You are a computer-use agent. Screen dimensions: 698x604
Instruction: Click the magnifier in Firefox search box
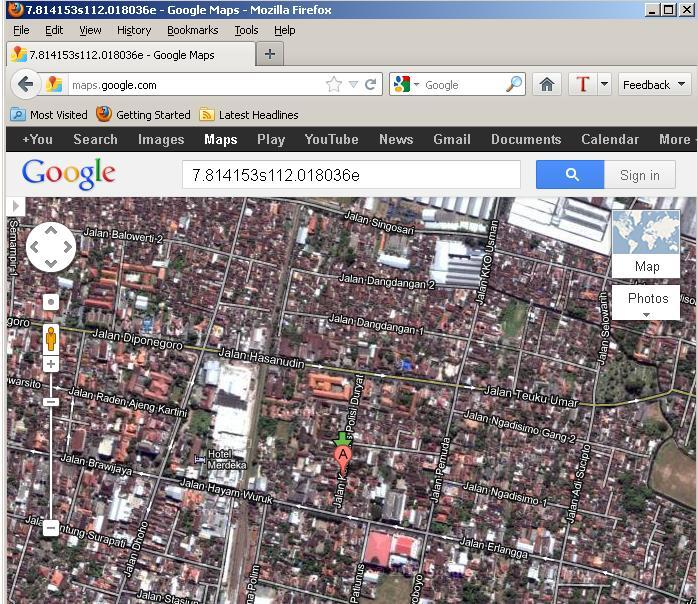point(514,84)
